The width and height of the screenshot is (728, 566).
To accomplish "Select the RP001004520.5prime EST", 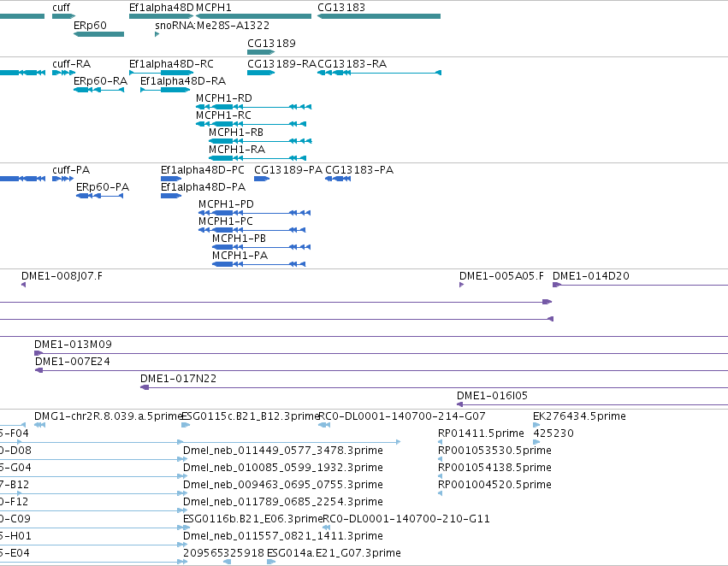I will click(x=441, y=493).
